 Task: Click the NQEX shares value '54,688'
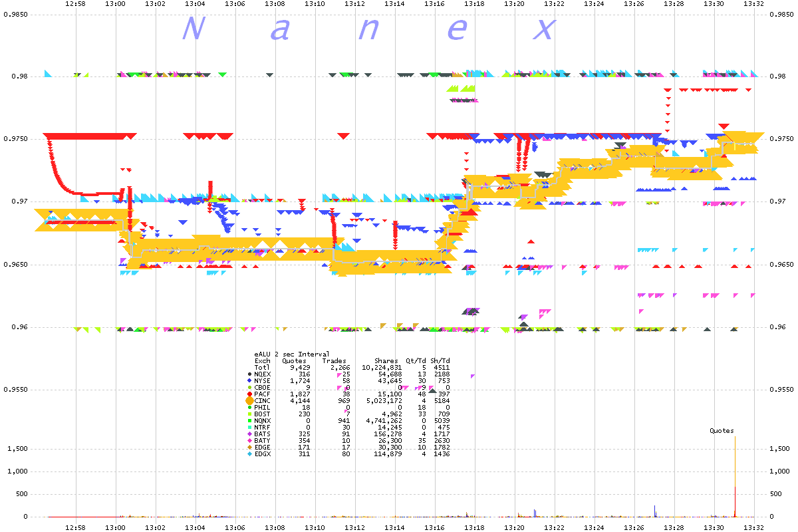coord(390,374)
